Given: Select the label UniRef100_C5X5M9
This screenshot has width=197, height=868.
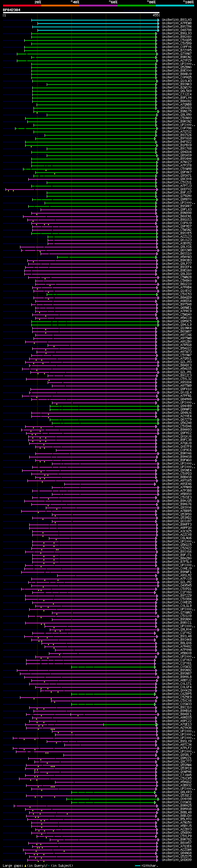Looking at the screenshot, I should tap(177, 43).
